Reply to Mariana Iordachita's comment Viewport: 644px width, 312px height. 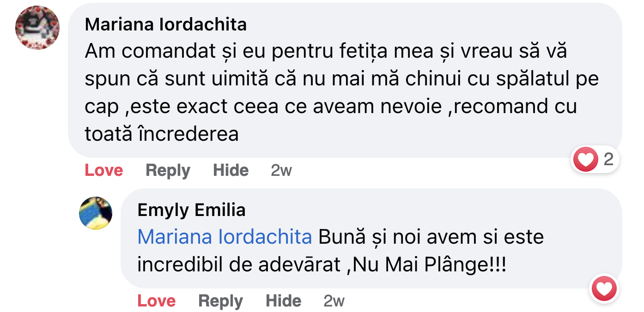tap(168, 170)
